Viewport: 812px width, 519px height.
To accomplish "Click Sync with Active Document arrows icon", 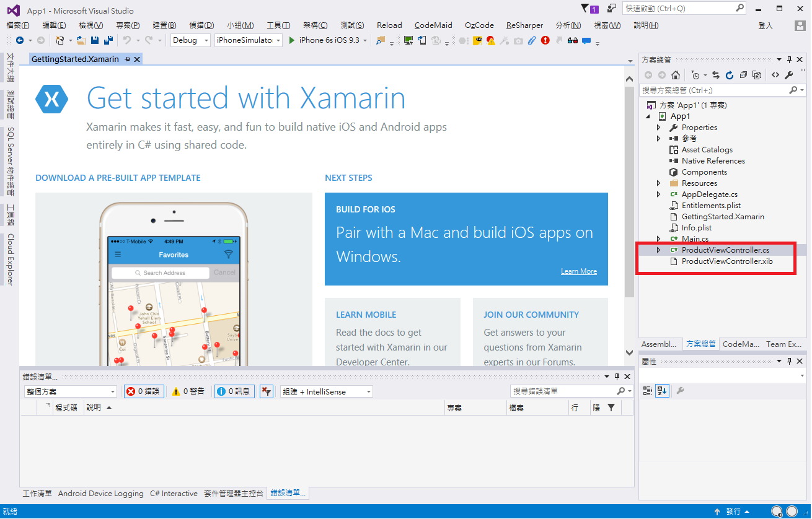I will [716, 75].
